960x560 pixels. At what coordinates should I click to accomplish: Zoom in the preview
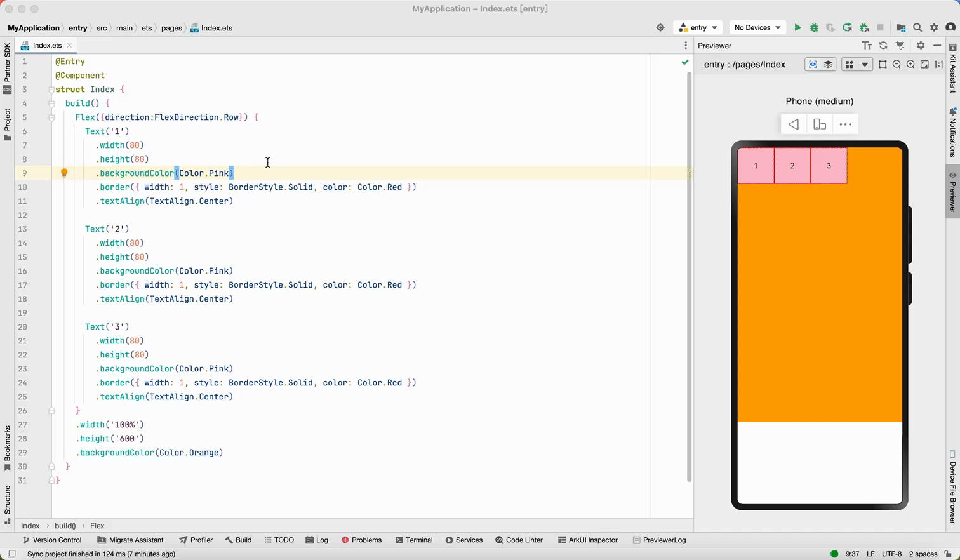pos(910,64)
